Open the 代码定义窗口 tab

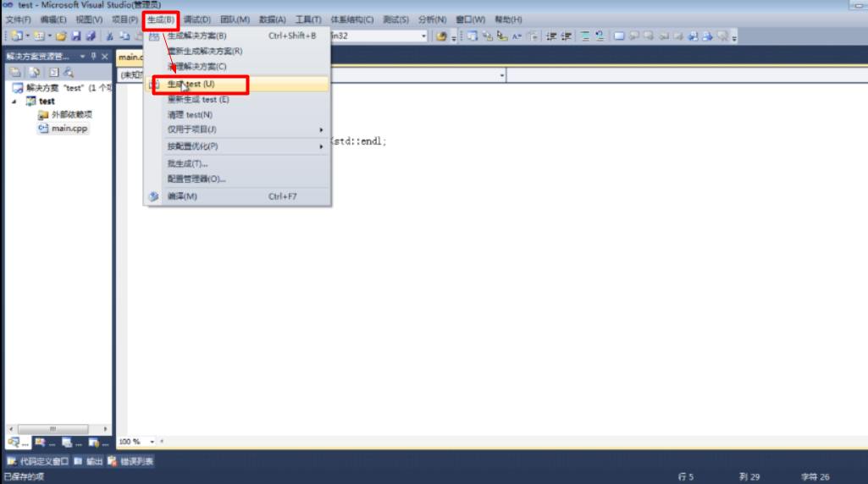[37, 461]
